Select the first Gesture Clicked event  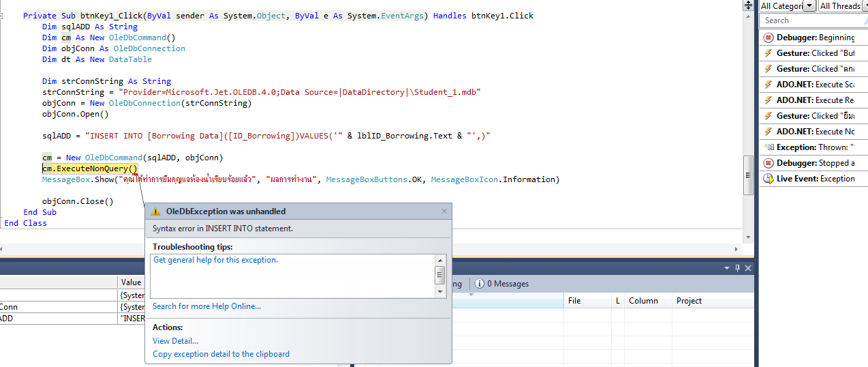pyautogui.click(x=813, y=53)
